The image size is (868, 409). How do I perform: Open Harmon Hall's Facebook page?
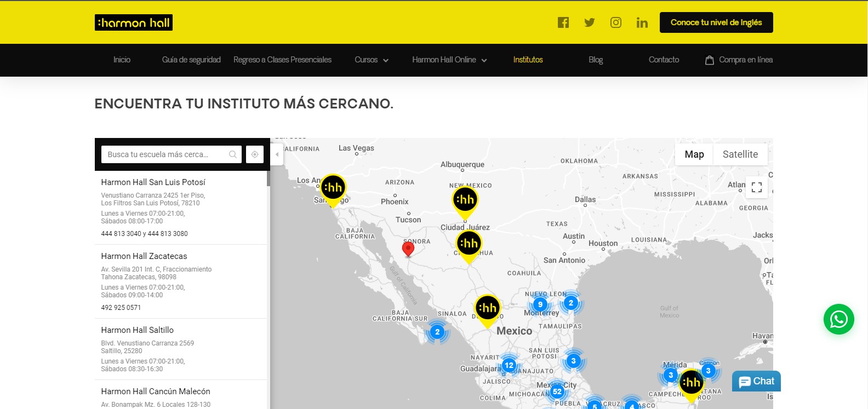pyautogui.click(x=563, y=22)
